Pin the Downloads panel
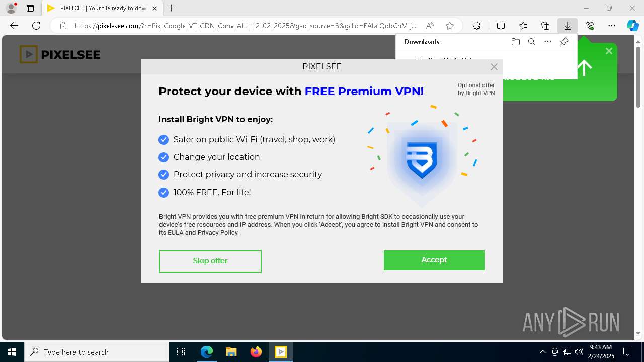This screenshot has height=362, width=644. (564, 42)
